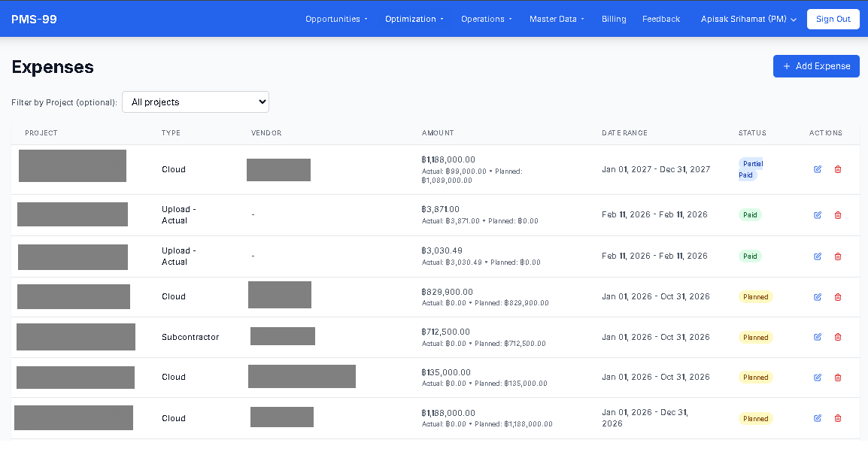Delete the ฿712,500.00 Subcontractor expense

[x=838, y=337]
